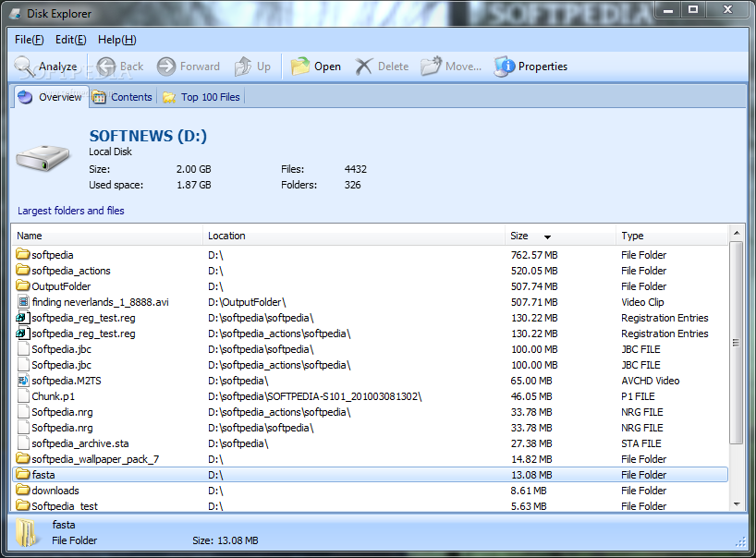Click the Properties button label
This screenshot has height=558, width=756.
[543, 67]
